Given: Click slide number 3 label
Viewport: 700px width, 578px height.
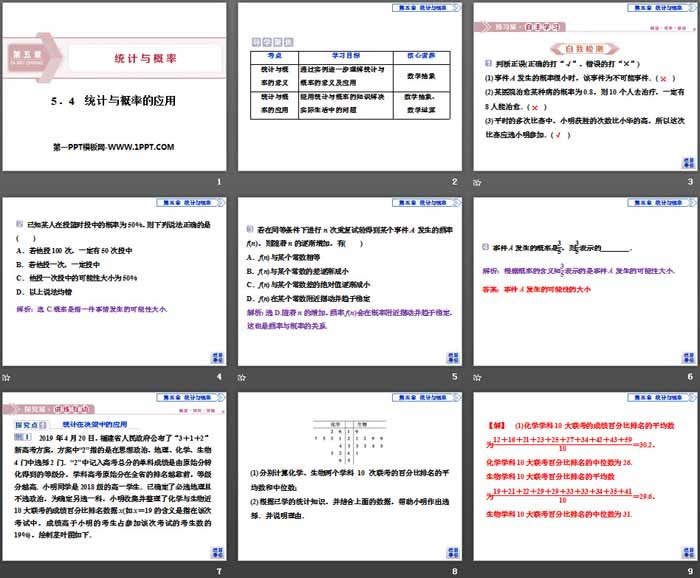Looking at the screenshot, I should [690, 182].
